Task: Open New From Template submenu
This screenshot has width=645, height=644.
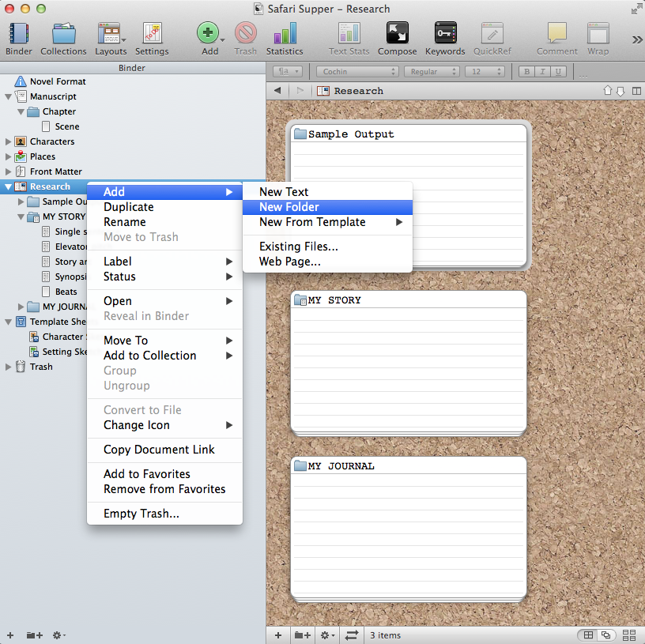Action: [327, 222]
